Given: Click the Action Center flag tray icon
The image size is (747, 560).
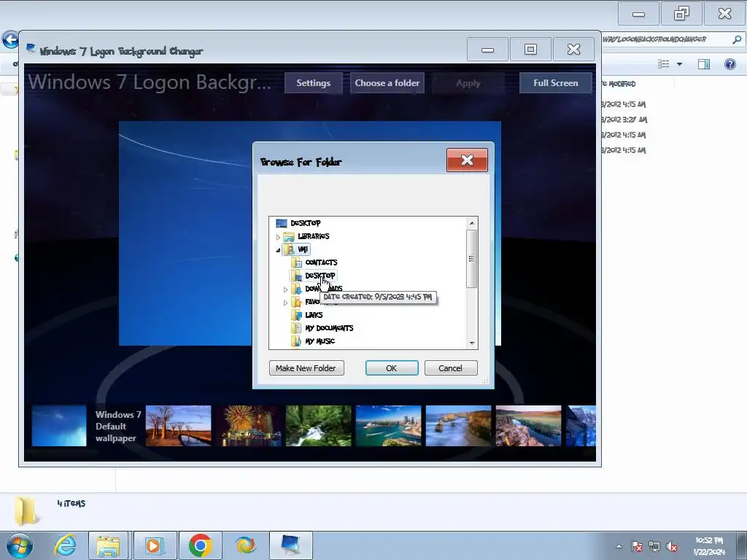Looking at the screenshot, I should point(636,546).
